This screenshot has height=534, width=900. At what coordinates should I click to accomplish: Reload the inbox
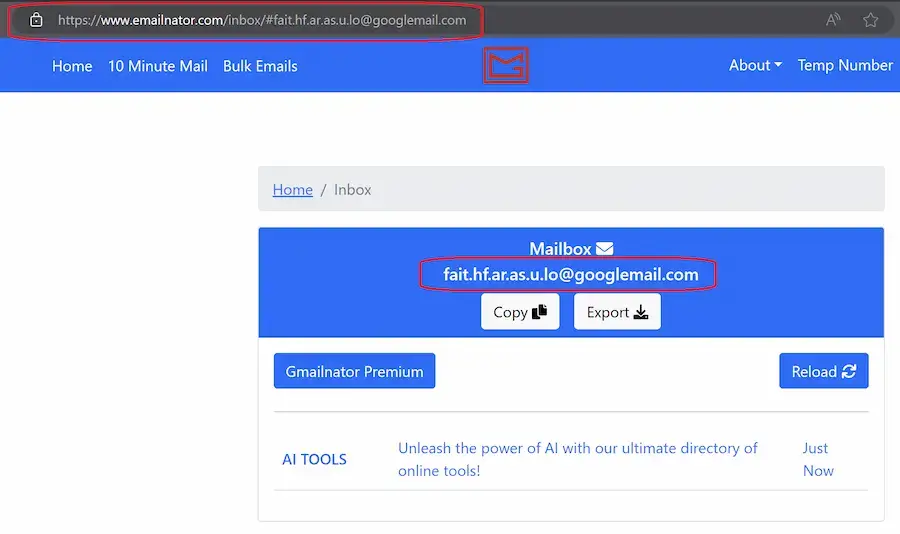(x=824, y=371)
